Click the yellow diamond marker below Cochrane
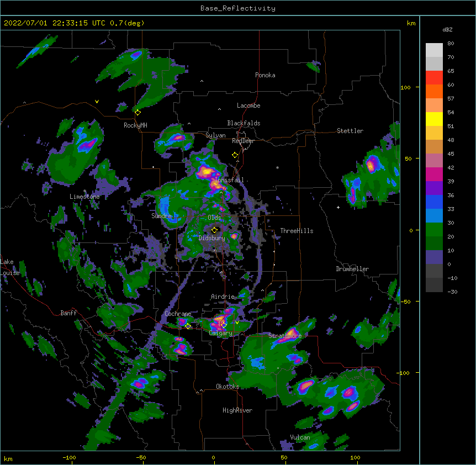Image resolution: width=476 pixels, height=465 pixels. 188,326
